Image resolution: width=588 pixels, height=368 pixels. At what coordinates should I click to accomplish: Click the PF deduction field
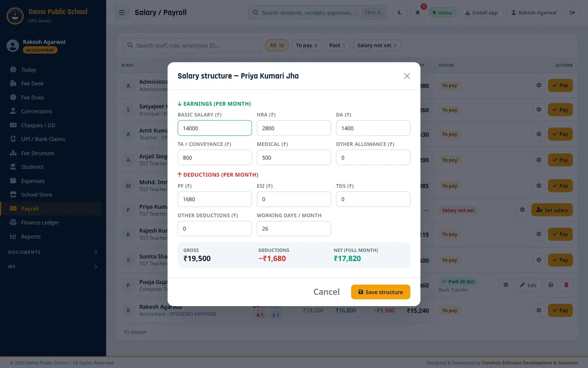pyautogui.click(x=215, y=199)
